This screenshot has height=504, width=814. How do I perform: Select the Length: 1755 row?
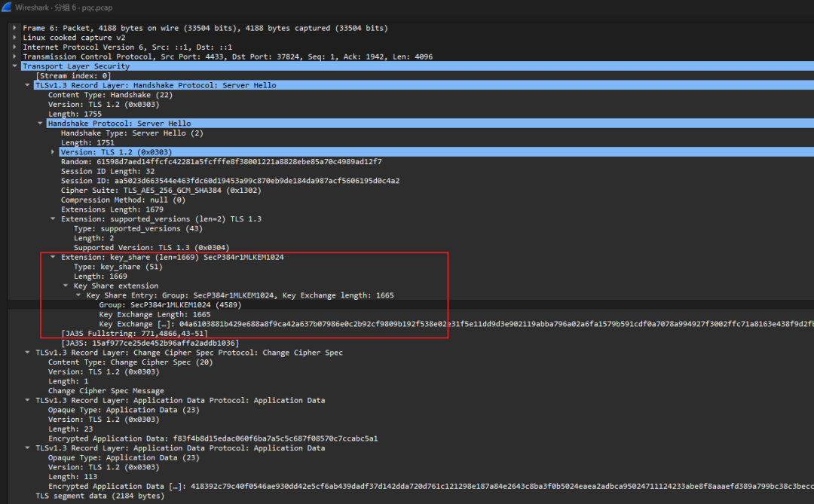click(x=75, y=115)
